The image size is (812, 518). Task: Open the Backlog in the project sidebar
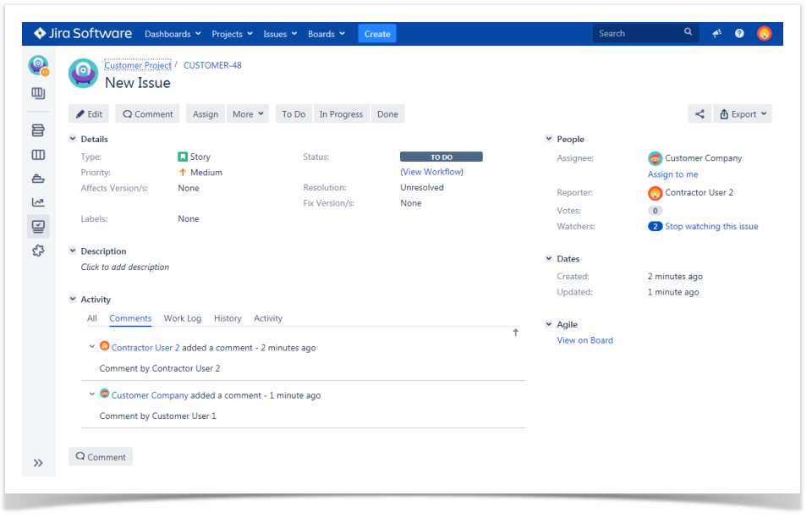click(38, 129)
